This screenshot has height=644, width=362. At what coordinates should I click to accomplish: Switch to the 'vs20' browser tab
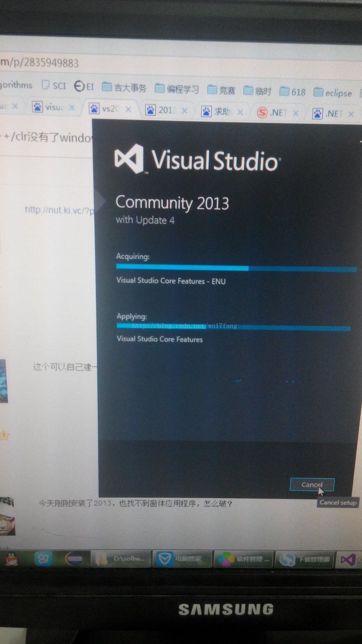pos(110,109)
